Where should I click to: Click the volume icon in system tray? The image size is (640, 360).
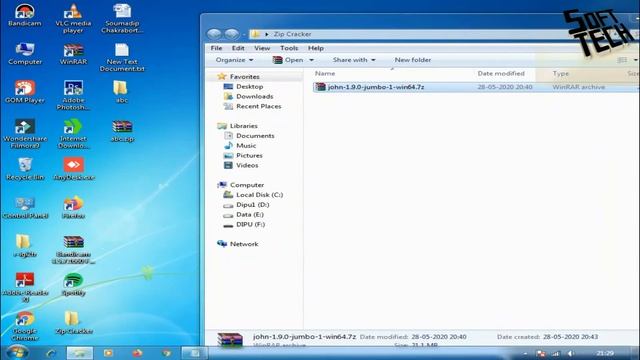coord(571,353)
